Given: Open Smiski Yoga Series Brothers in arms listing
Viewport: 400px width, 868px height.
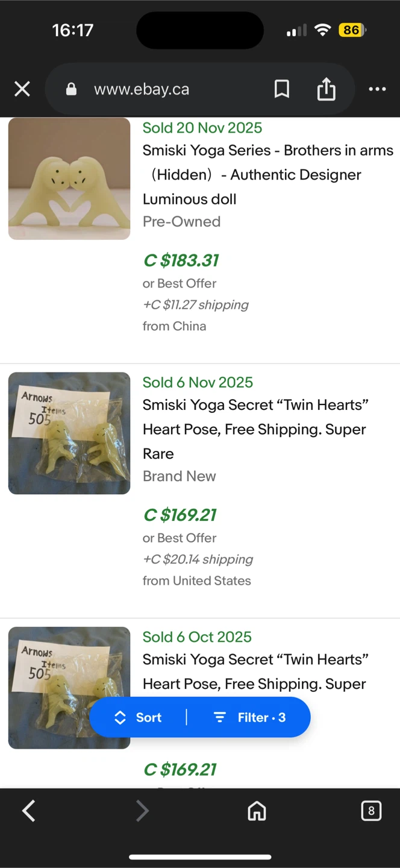Looking at the screenshot, I should click(x=267, y=175).
